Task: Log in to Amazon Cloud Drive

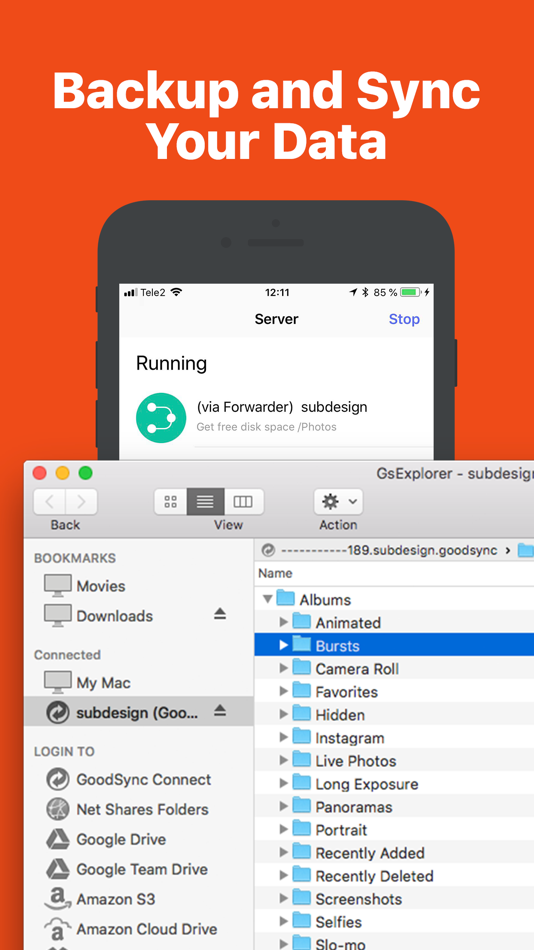Action: [147, 929]
